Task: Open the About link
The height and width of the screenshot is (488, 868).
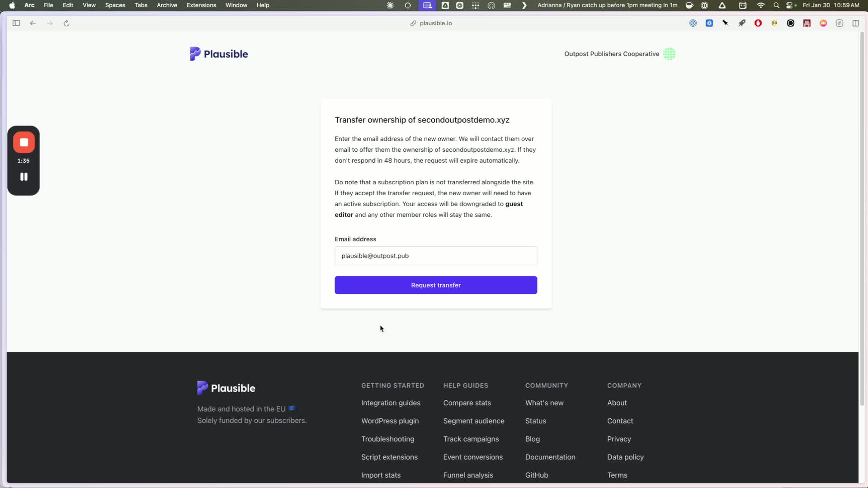Action: click(x=617, y=403)
